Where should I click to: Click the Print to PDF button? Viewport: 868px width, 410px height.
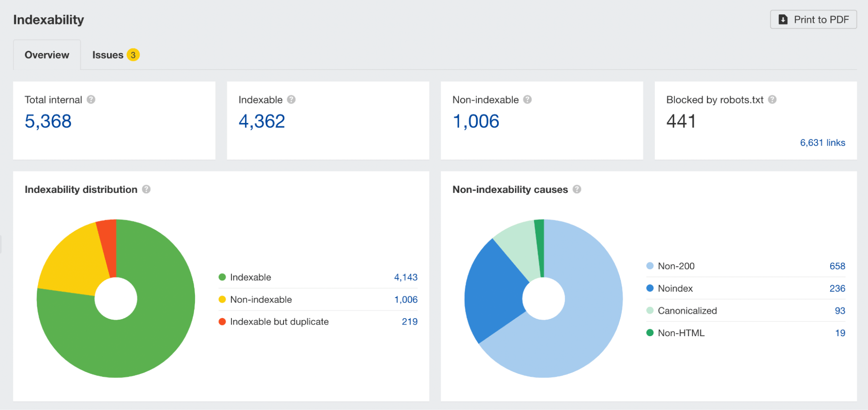tap(813, 19)
